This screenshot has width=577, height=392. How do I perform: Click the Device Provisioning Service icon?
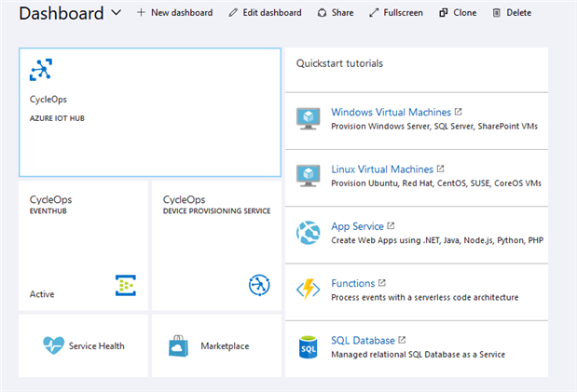pyautogui.click(x=259, y=285)
